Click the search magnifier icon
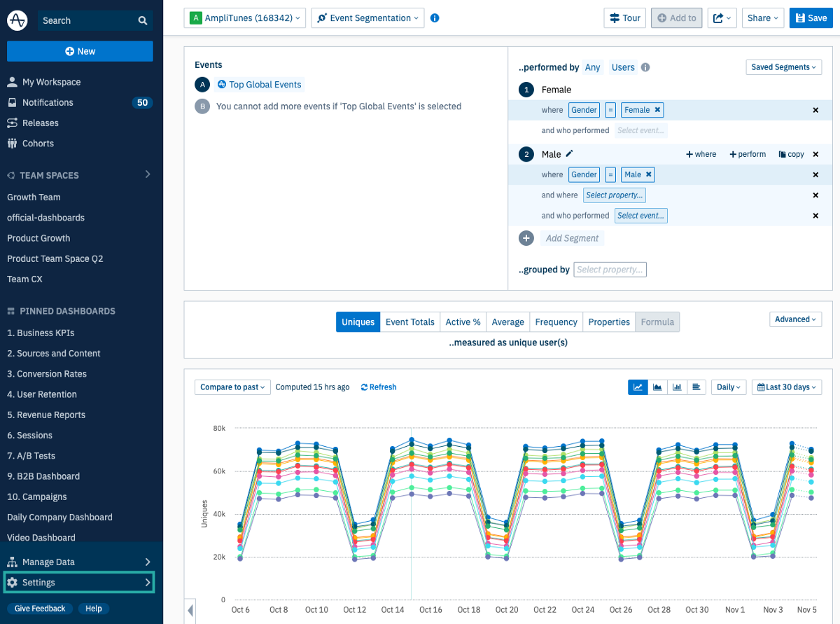Image resolution: width=840 pixels, height=624 pixels. coord(143,21)
